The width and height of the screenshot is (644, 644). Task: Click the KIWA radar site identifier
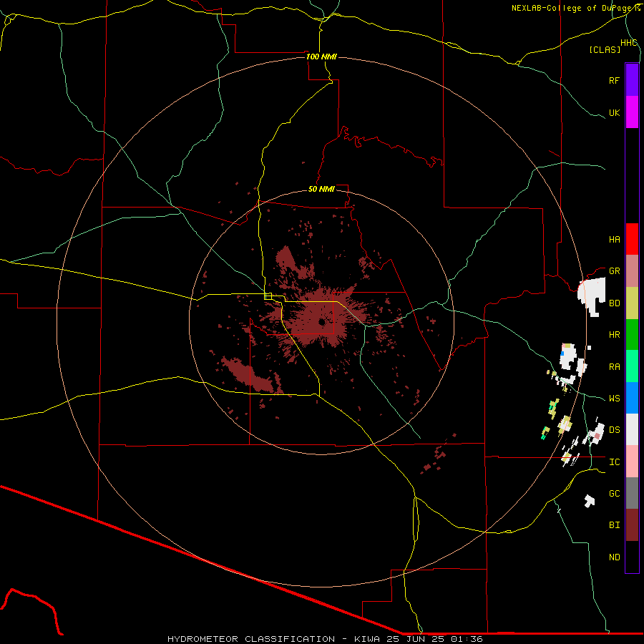[x=368, y=639]
